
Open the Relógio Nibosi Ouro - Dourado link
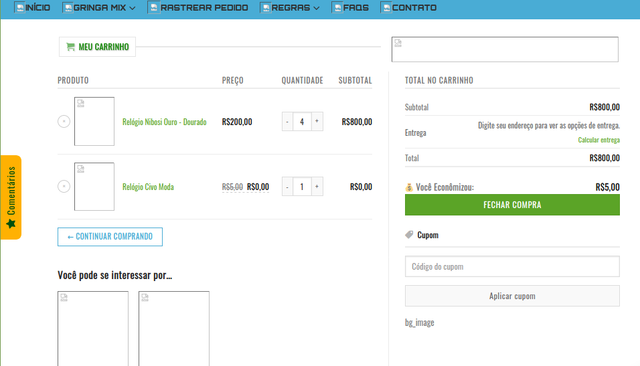(x=164, y=122)
